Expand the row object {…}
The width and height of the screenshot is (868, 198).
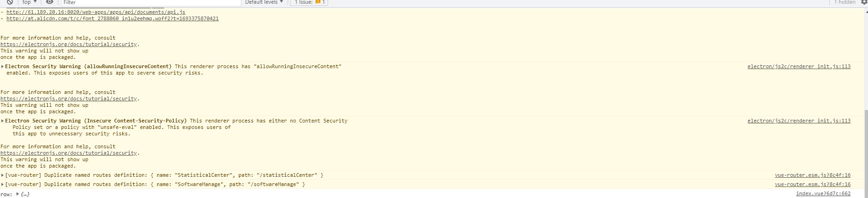[17, 194]
